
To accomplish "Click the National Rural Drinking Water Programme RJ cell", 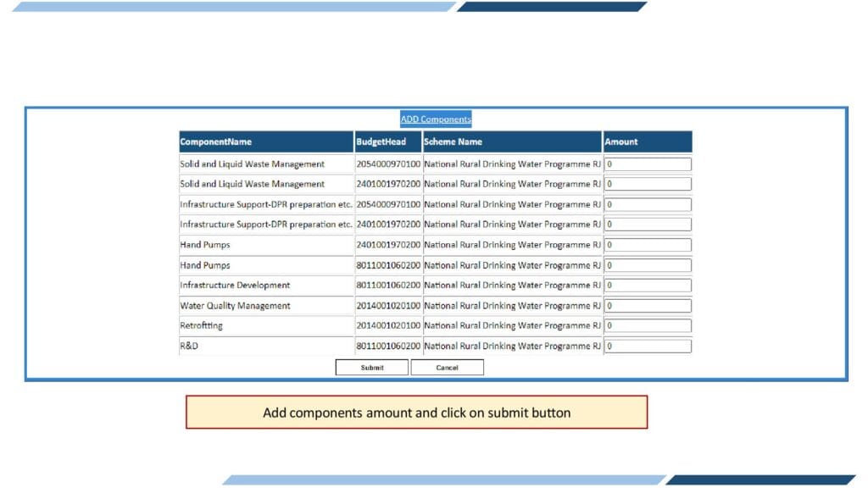I will [513, 164].
